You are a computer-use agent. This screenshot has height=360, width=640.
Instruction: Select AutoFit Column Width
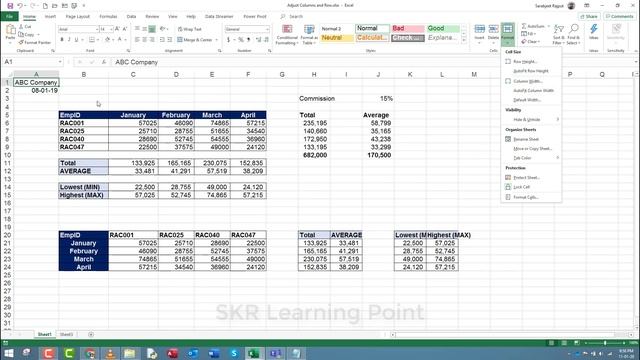(x=531, y=91)
